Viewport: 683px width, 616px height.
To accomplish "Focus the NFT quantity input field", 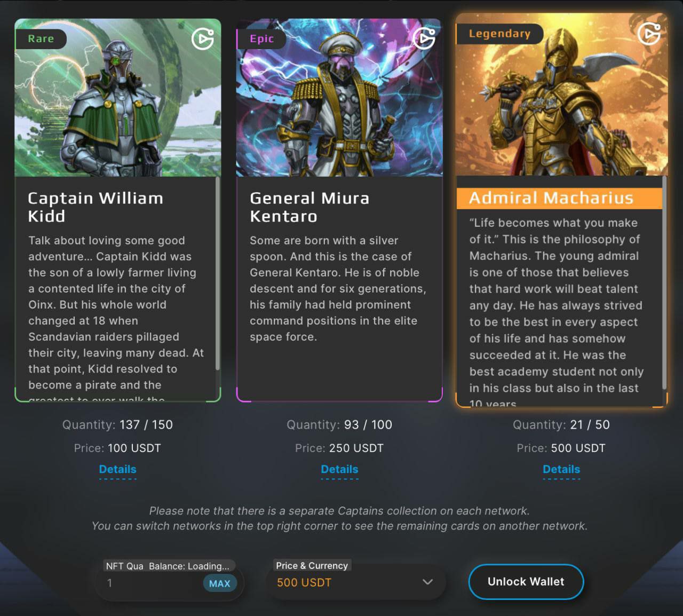I will pyautogui.click(x=149, y=583).
